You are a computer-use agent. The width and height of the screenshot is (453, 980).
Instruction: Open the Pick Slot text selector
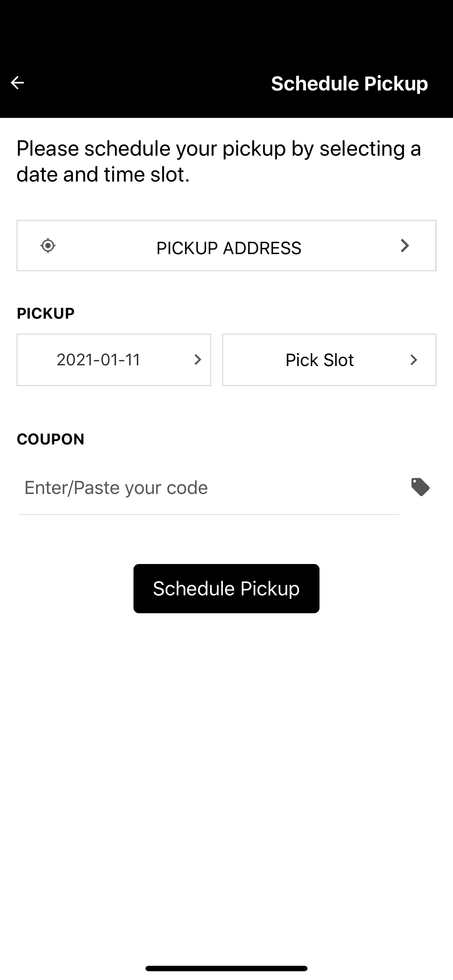click(320, 360)
